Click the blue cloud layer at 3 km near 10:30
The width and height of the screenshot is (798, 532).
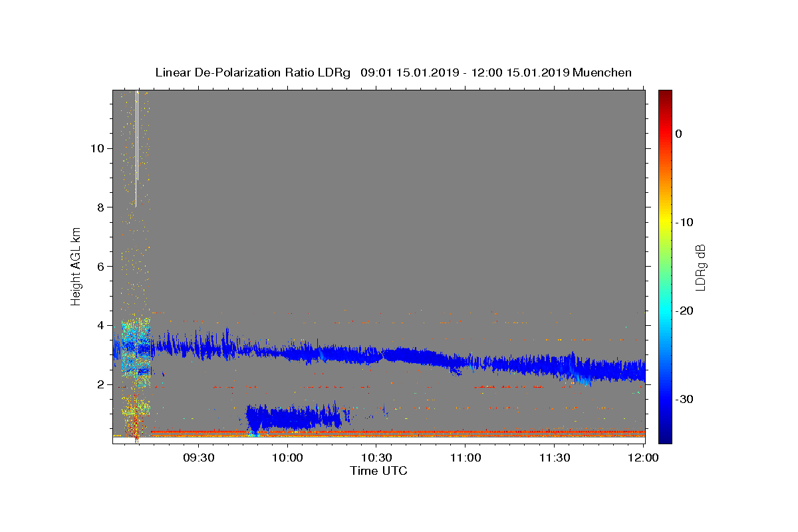point(376,356)
